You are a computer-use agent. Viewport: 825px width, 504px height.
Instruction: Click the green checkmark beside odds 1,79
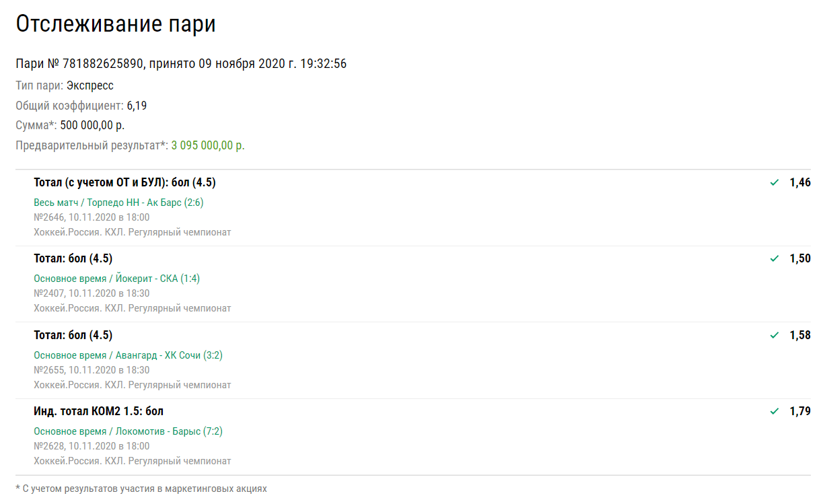tap(775, 411)
